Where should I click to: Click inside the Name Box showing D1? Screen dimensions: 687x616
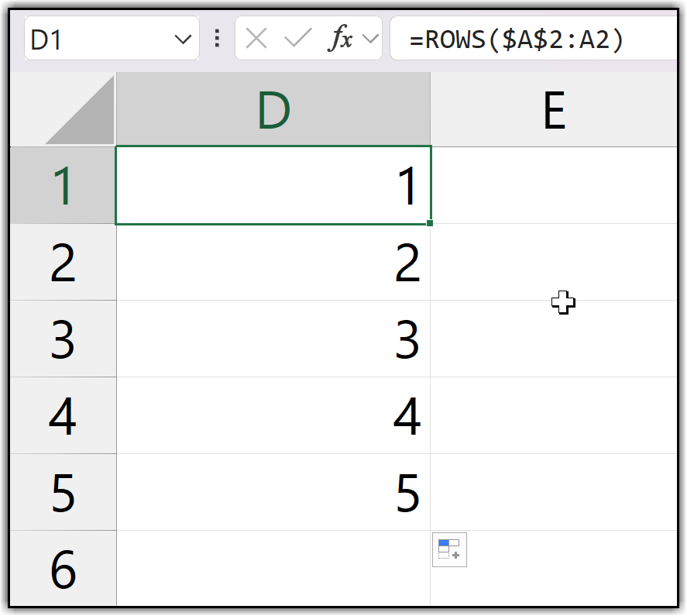click(x=93, y=40)
